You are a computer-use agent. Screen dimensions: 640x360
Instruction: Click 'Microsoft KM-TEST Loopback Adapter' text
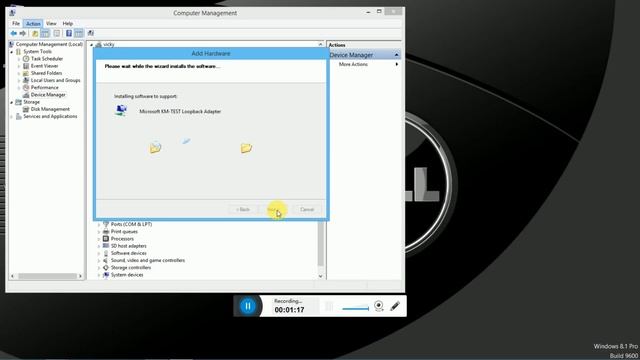coord(180,111)
